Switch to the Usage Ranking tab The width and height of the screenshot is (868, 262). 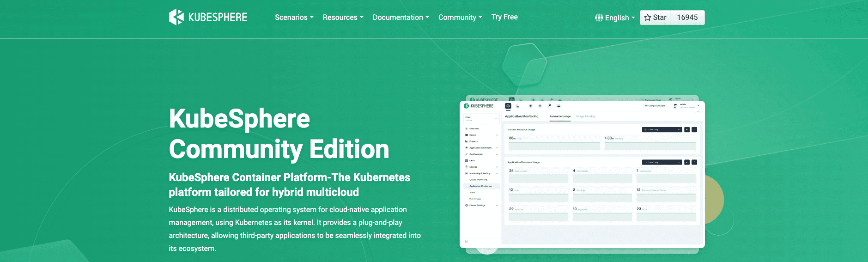pos(585,116)
